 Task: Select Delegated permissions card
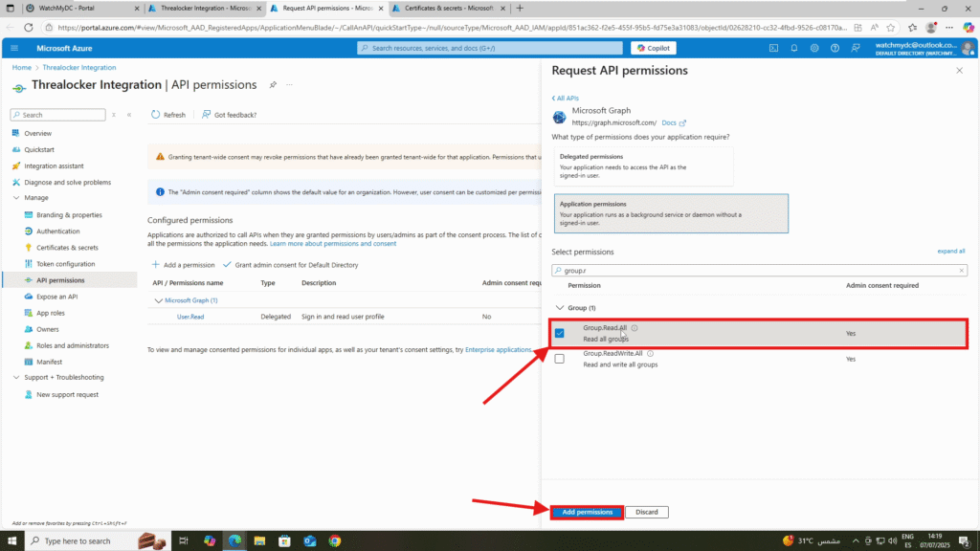(643, 166)
